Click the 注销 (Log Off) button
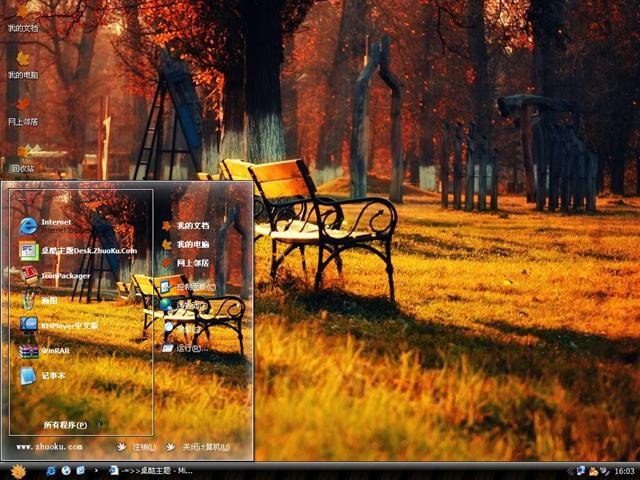 138,447
